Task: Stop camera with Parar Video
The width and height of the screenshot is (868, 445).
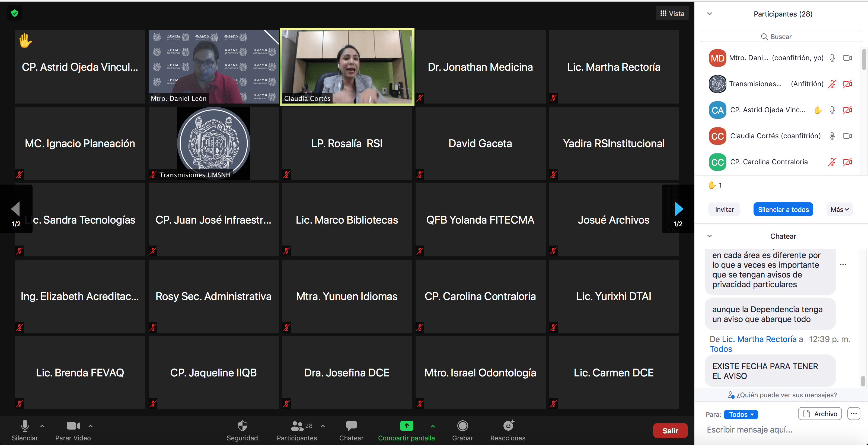Action: (73, 430)
